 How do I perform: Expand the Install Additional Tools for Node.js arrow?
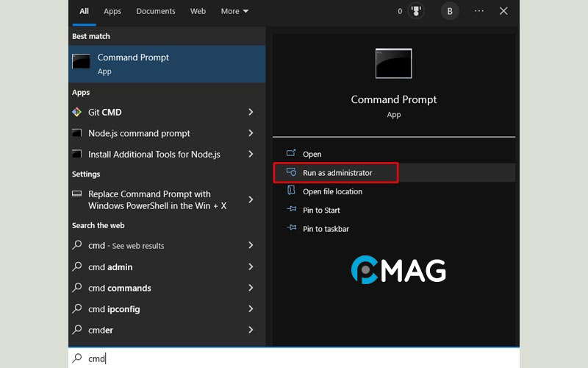point(251,155)
